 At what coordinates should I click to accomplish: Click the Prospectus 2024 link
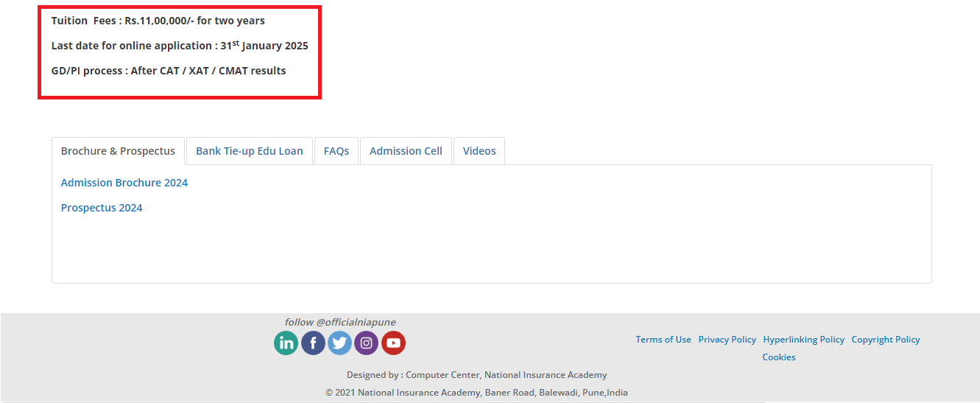[x=102, y=208]
